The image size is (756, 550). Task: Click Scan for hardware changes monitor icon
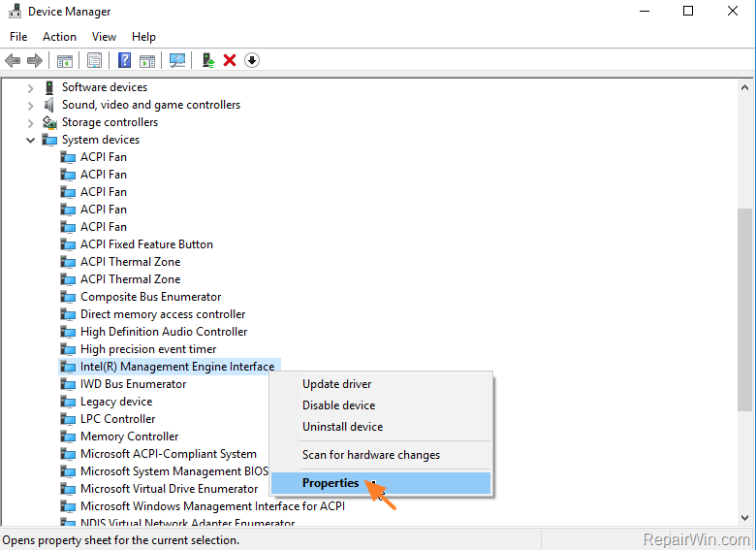[x=177, y=60]
